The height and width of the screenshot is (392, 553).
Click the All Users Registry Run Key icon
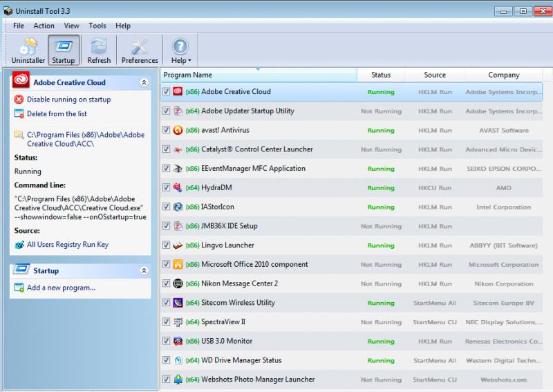click(x=19, y=245)
